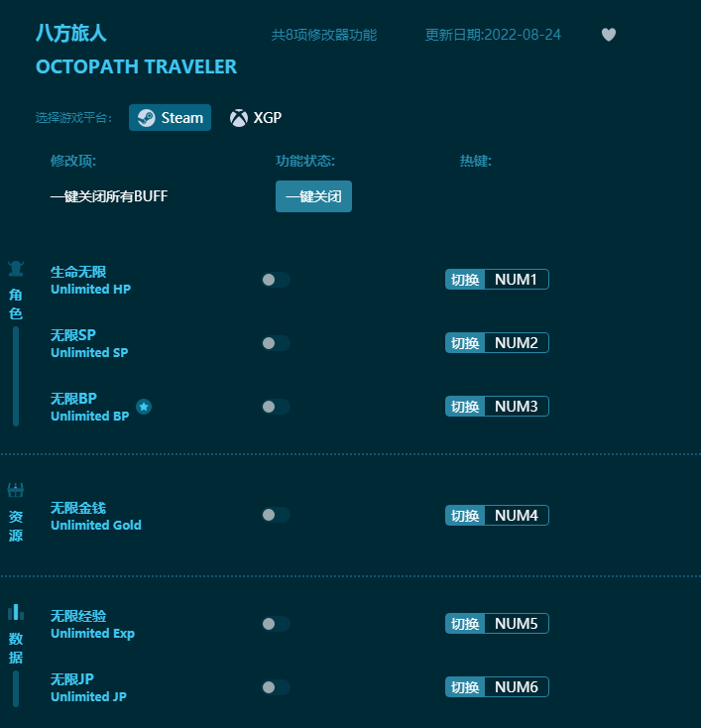This screenshot has width=701, height=728.
Task: Click the heart favorite icon
Action: click(609, 35)
